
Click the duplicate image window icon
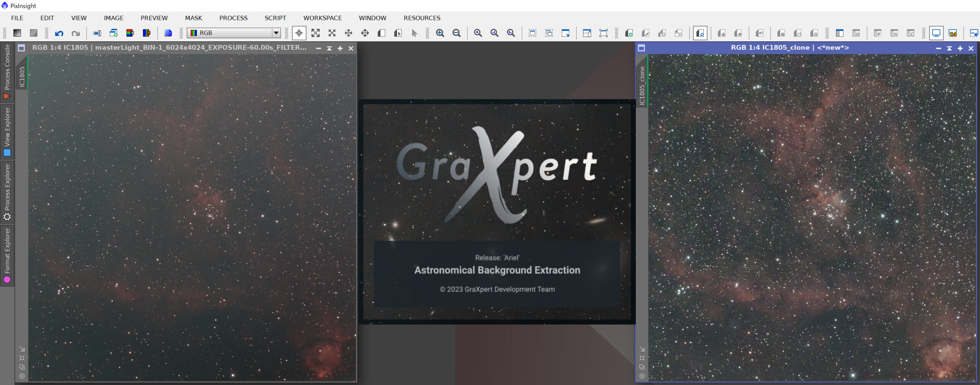[x=113, y=33]
